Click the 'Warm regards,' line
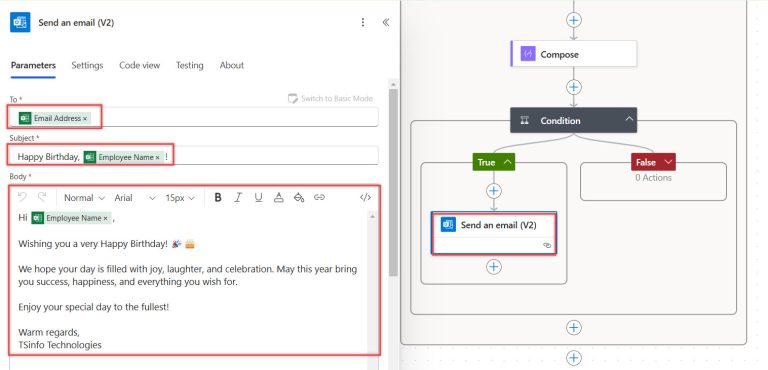The width and height of the screenshot is (768, 370). (48, 332)
